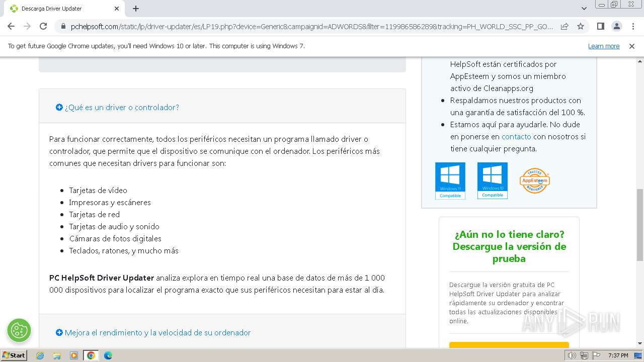Click the Tarjetas de vídeo list item
This screenshot has width=644, height=362.
tap(98, 190)
